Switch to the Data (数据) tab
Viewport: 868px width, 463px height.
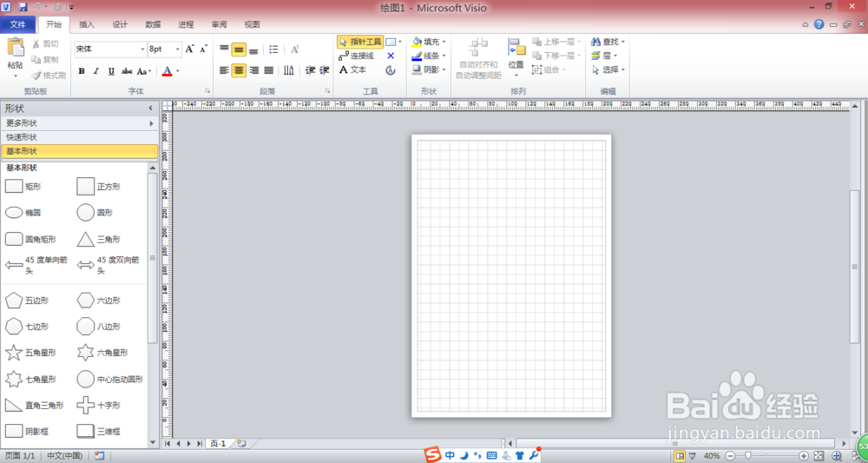tap(154, 24)
